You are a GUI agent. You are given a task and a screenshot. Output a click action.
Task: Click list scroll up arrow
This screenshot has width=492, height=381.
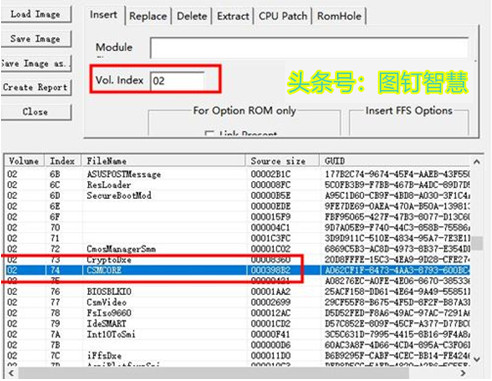pyautogui.click(x=477, y=162)
